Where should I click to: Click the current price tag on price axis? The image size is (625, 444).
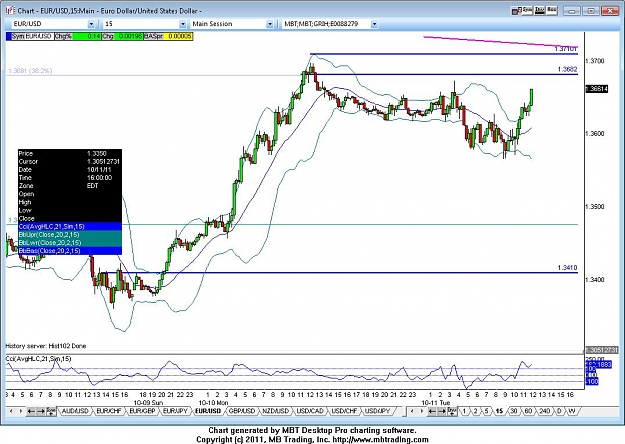(597, 89)
